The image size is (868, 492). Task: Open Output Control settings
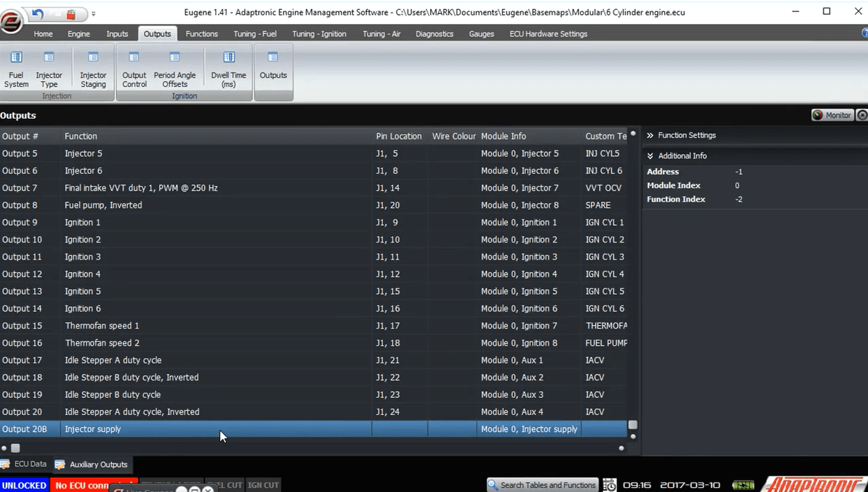point(134,69)
